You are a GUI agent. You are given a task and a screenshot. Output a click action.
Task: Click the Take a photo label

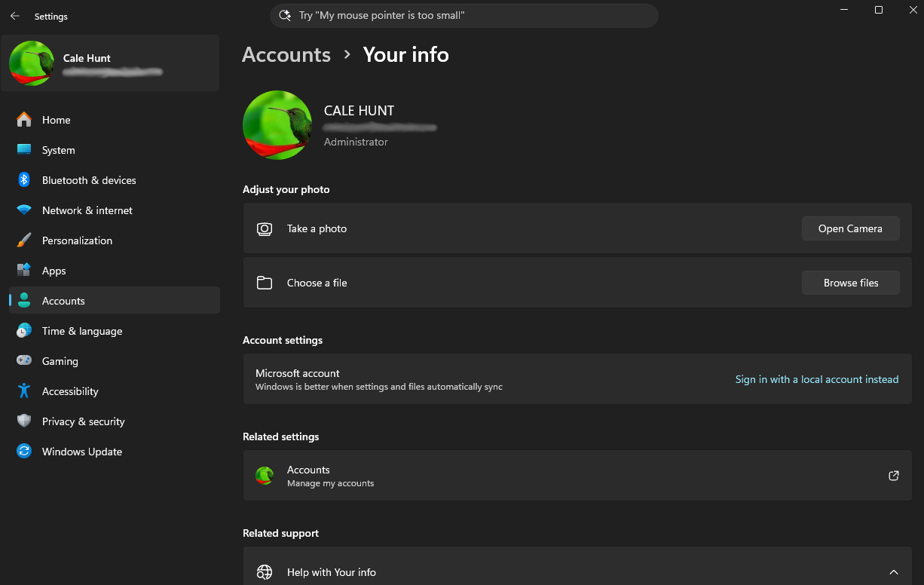(x=317, y=228)
